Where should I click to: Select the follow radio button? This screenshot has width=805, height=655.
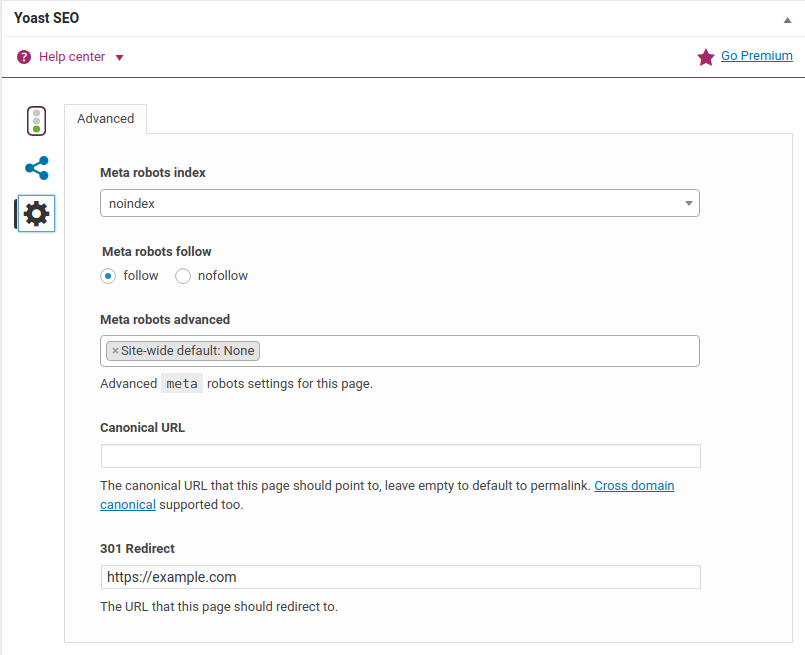click(108, 276)
